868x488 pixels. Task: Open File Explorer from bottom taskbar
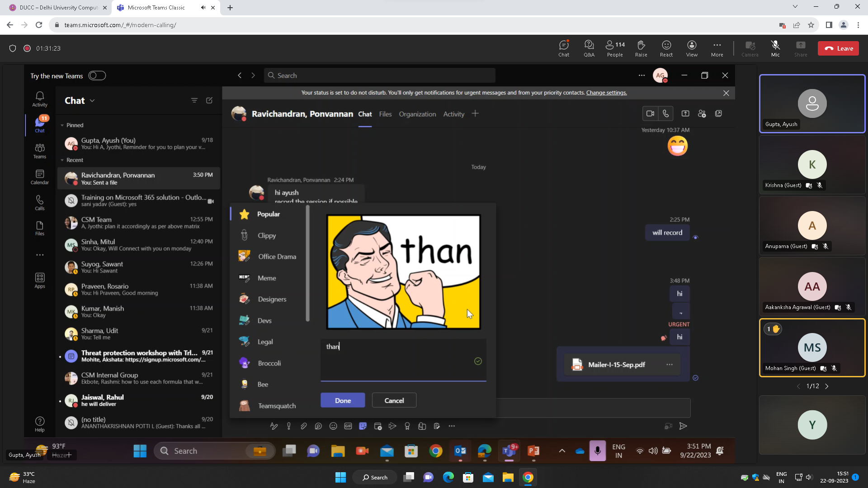(508, 477)
